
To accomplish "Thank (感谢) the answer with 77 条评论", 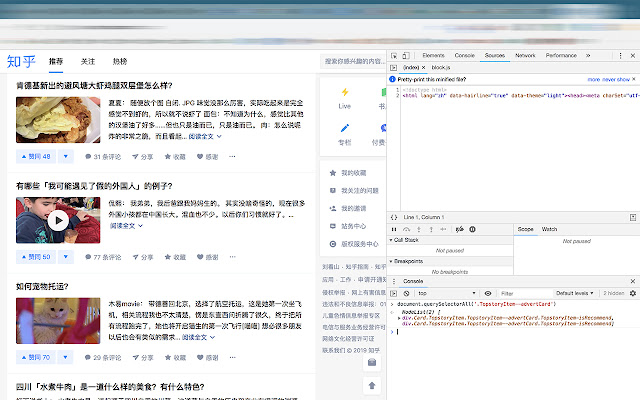I will (207, 257).
